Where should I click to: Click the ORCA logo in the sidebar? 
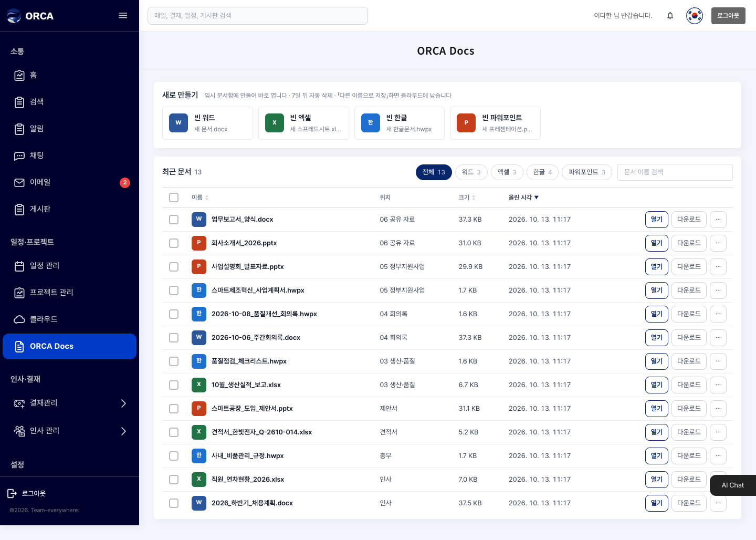[30, 16]
